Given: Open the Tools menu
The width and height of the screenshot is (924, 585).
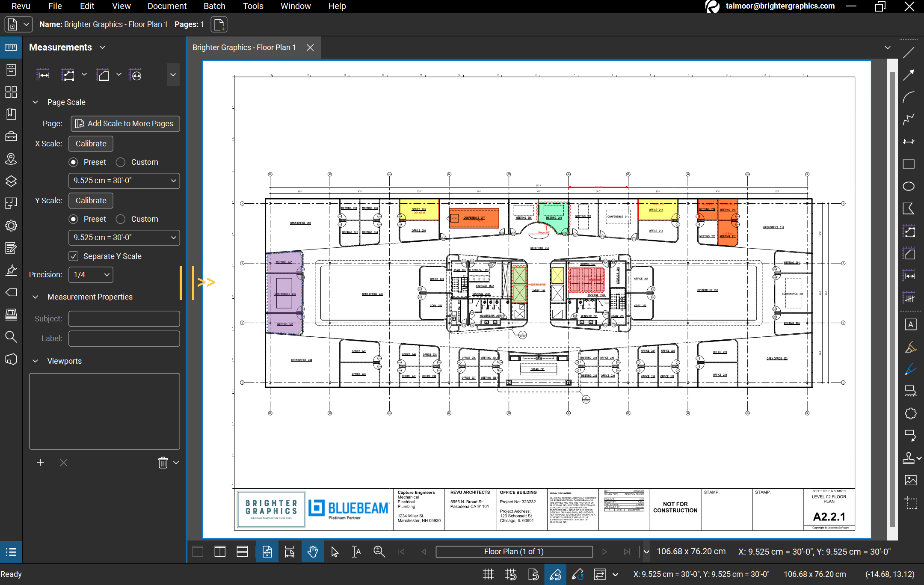Looking at the screenshot, I should pos(253,6).
